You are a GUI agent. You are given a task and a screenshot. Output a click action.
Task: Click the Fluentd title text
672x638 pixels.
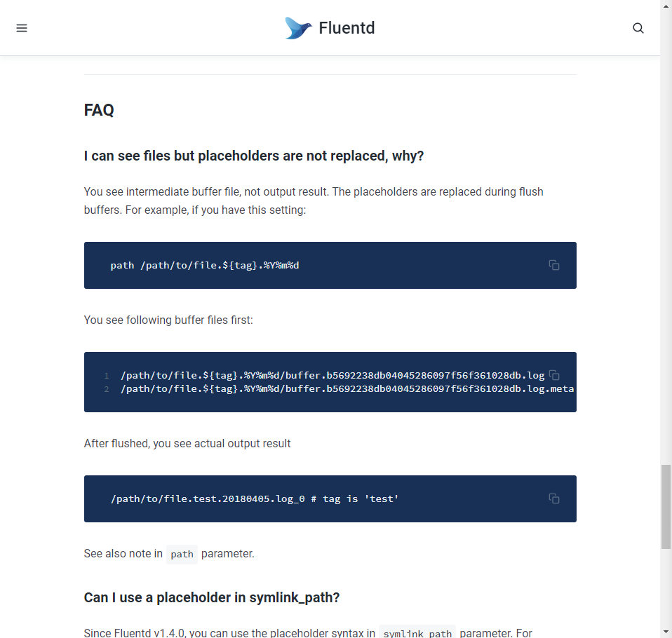[347, 28]
